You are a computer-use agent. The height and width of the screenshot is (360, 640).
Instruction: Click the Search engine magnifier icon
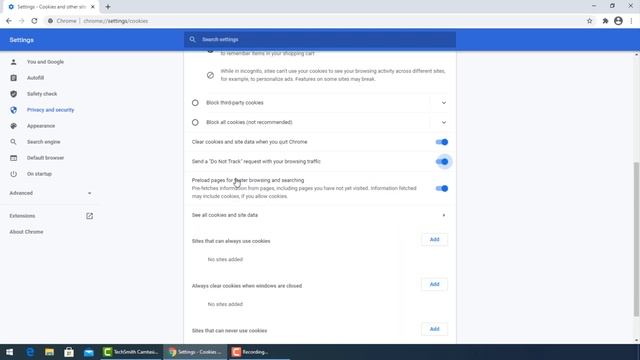click(13, 142)
